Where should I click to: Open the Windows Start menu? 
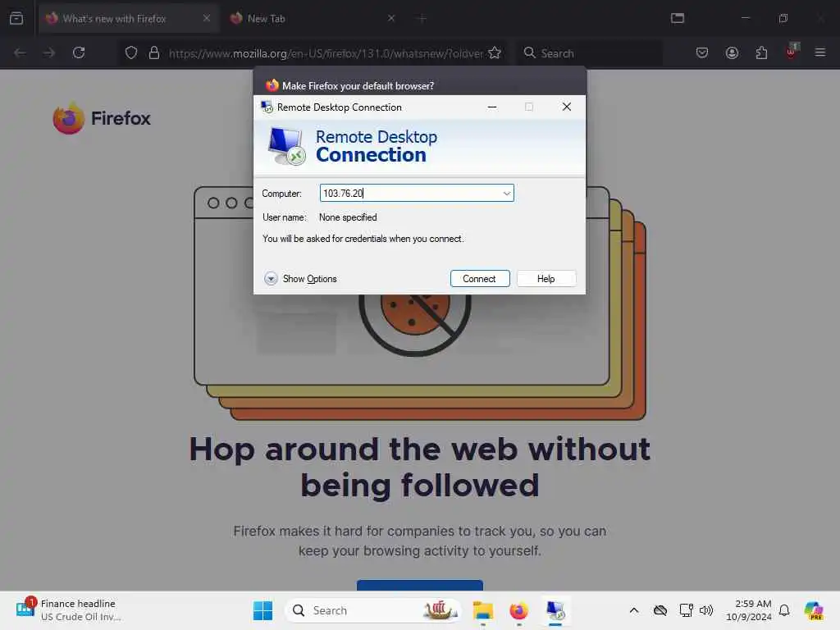coord(263,610)
